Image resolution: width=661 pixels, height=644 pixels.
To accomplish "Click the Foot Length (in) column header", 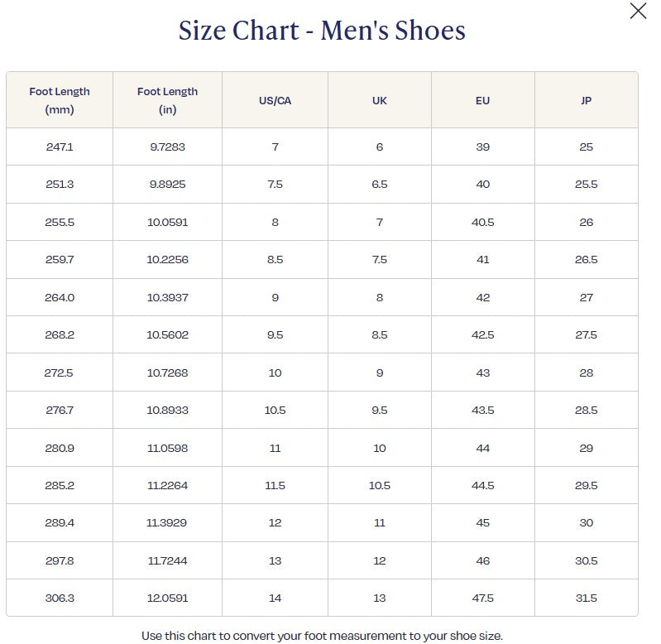I will (x=167, y=100).
